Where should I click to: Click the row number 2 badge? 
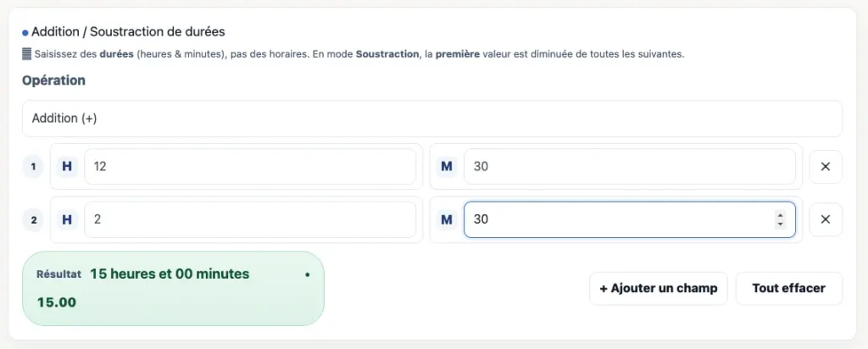tap(33, 220)
